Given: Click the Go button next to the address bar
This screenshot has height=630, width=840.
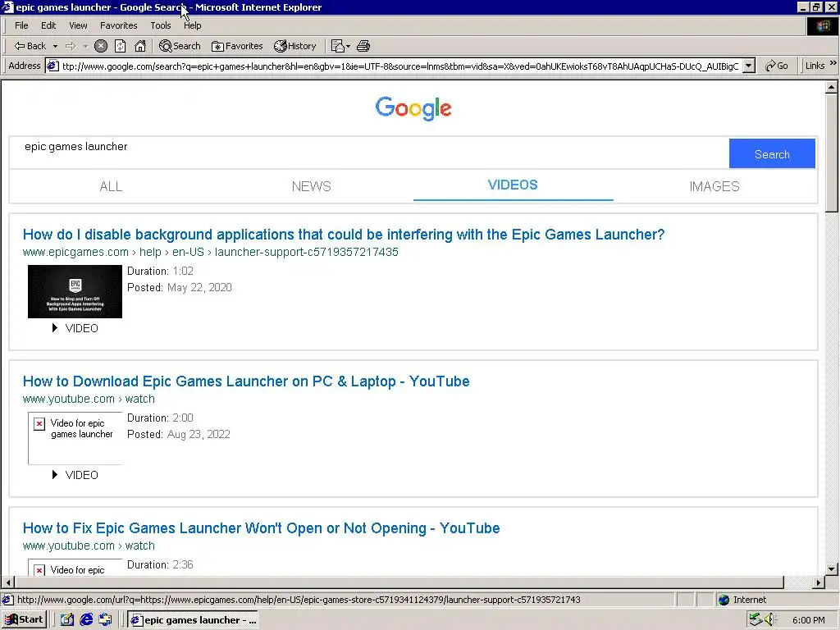Looking at the screenshot, I should click(776, 66).
